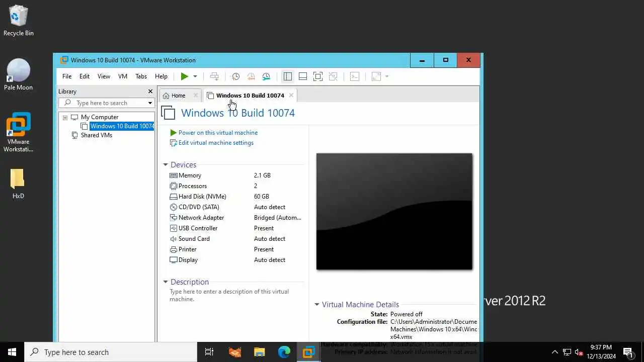Open the View menu

tap(104, 76)
